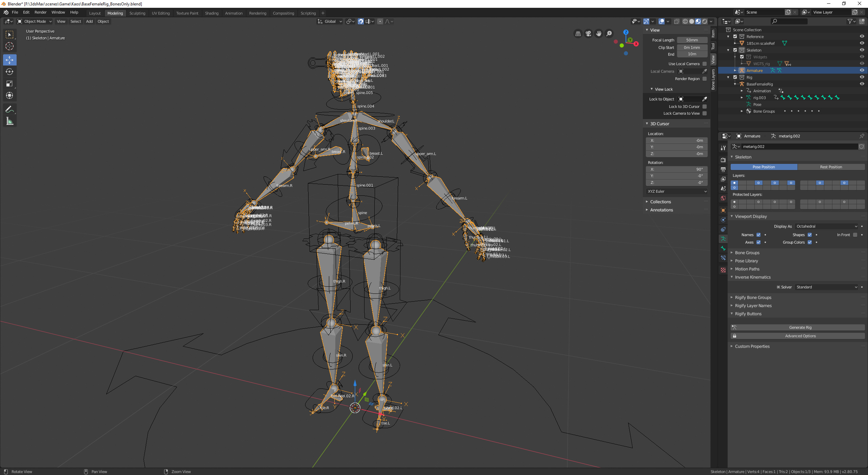
Task: Click the Advanced Options button
Action: click(x=797, y=336)
